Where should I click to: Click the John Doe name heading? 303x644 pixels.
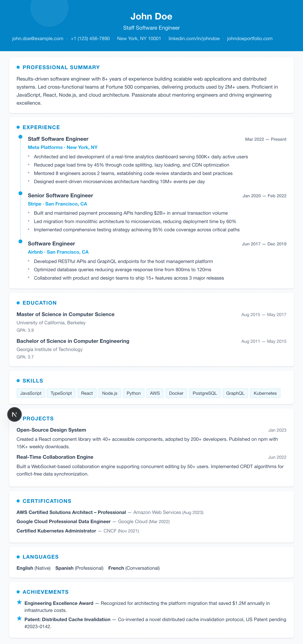(x=151, y=16)
